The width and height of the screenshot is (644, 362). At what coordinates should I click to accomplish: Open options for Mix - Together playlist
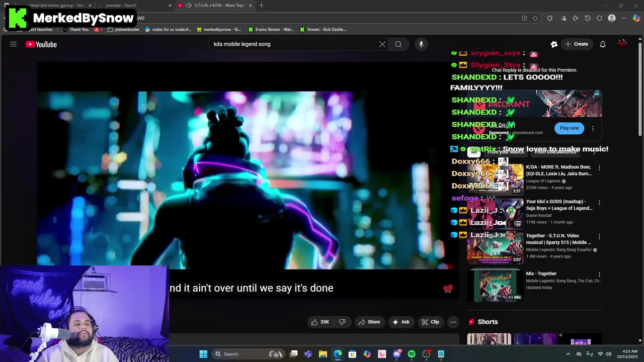[x=599, y=275]
